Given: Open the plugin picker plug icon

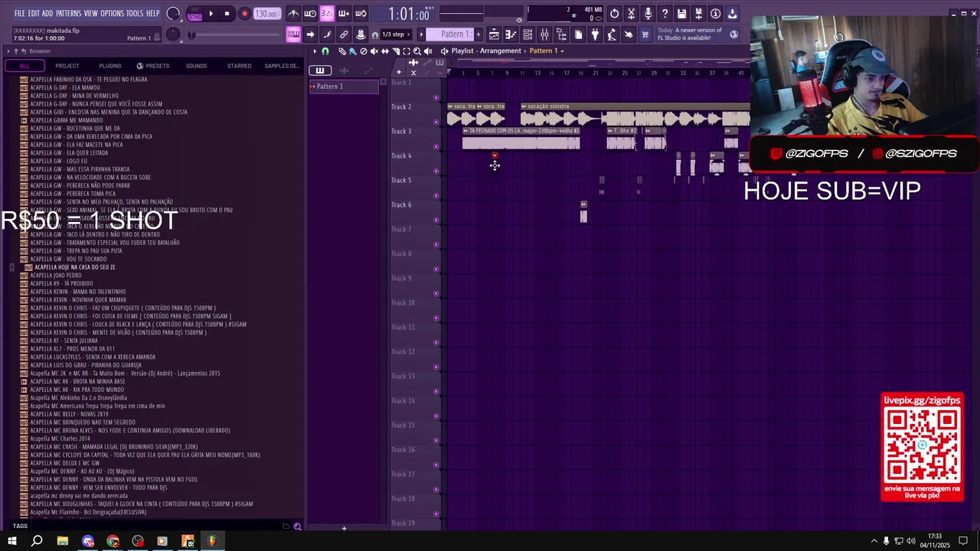Looking at the screenshot, I should tap(595, 34).
